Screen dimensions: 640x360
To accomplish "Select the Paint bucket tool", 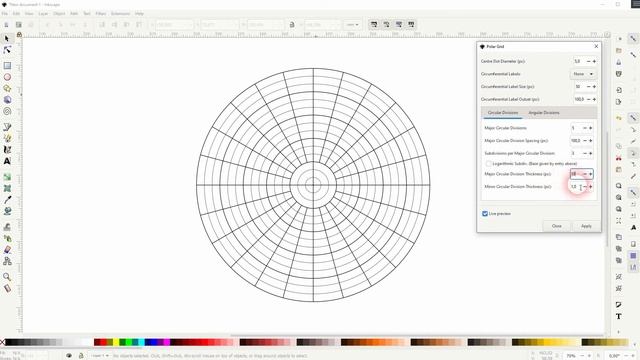I will (7, 211).
